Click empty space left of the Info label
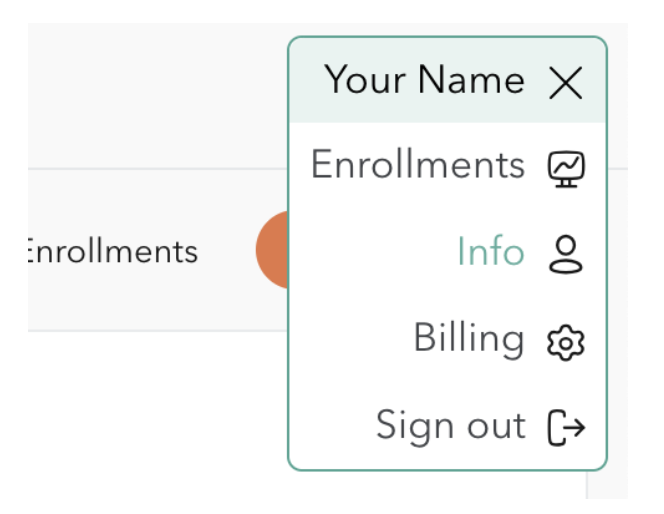 point(370,253)
